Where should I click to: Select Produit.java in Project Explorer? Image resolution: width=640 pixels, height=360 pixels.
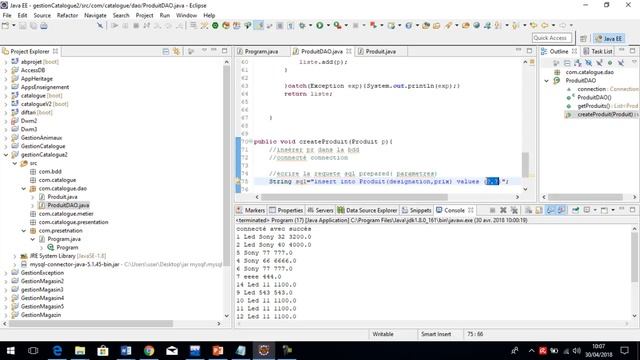(62, 197)
